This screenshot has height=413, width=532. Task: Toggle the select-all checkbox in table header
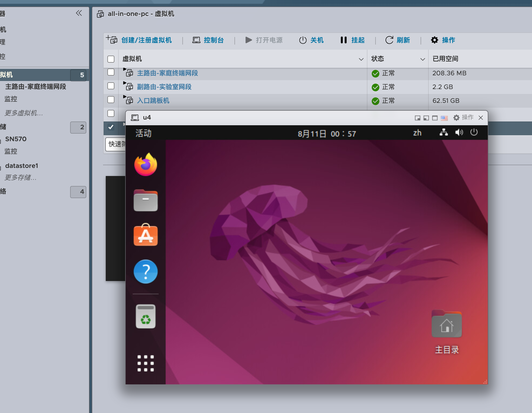point(111,59)
